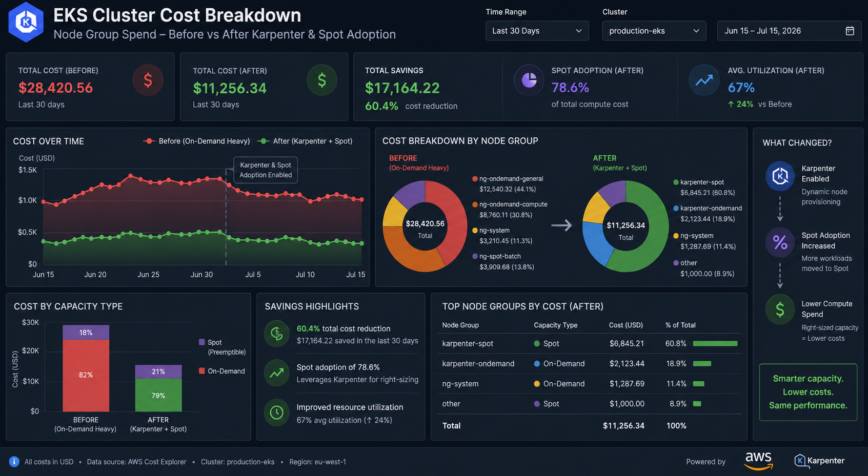This screenshot has width=868, height=476.
Task: Click the ng-system 11.4% progress bar
Action: tap(698, 384)
